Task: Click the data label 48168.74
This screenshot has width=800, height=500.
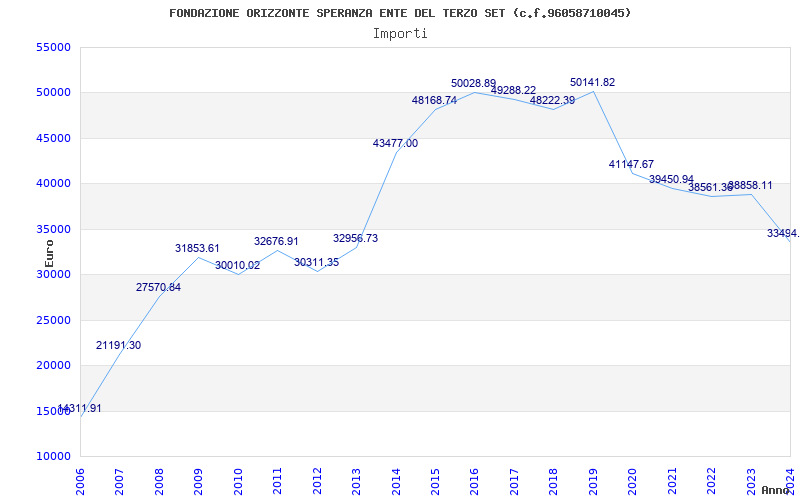Action: pyautogui.click(x=434, y=101)
